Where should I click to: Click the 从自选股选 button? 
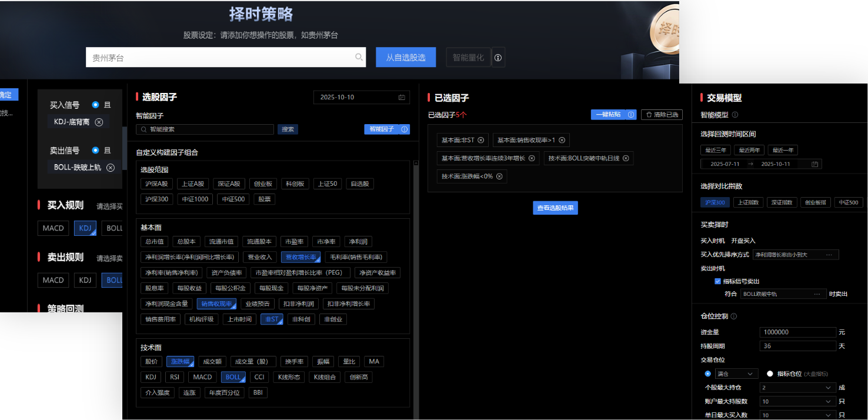point(406,58)
